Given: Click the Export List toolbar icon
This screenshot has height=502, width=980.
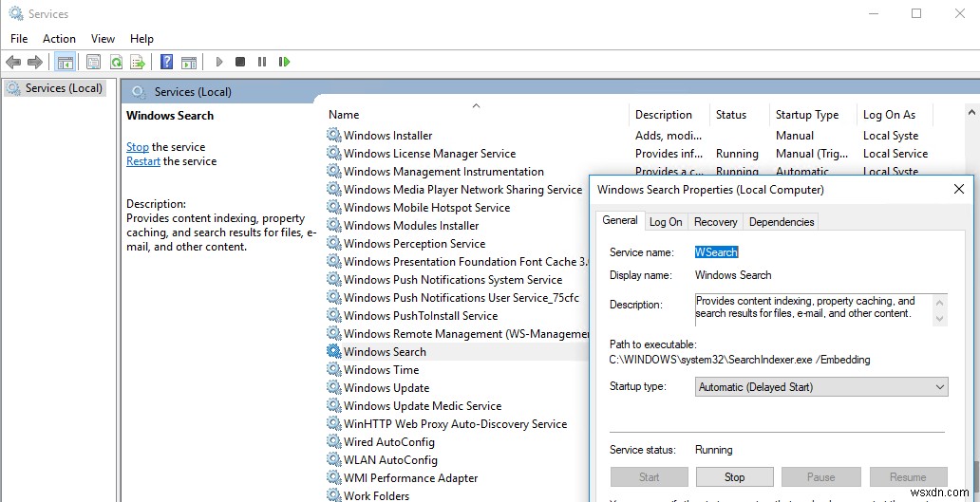Looking at the screenshot, I should point(138,62).
